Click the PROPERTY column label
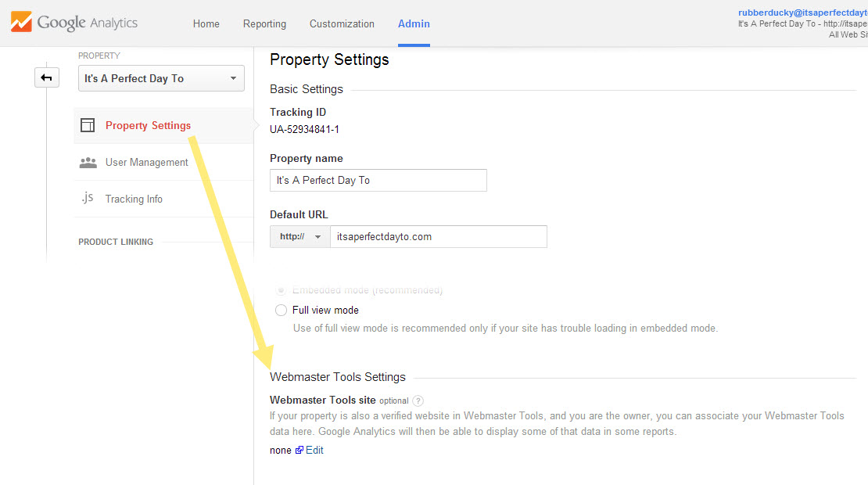The height and width of the screenshot is (485, 868). (x=99, y=56)
